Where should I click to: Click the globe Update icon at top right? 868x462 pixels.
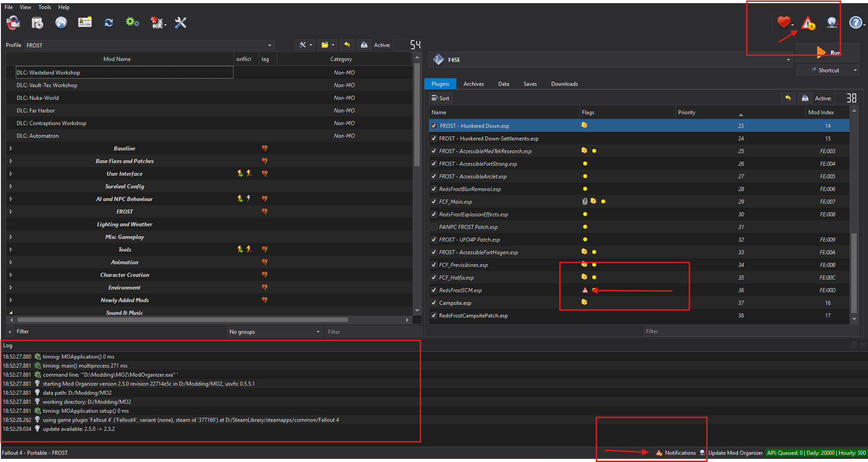832,23
